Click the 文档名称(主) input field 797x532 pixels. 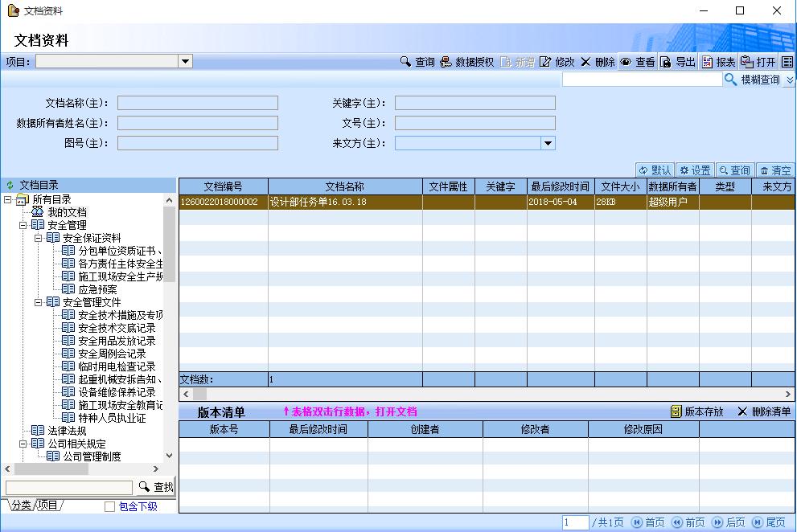[198, 103]
